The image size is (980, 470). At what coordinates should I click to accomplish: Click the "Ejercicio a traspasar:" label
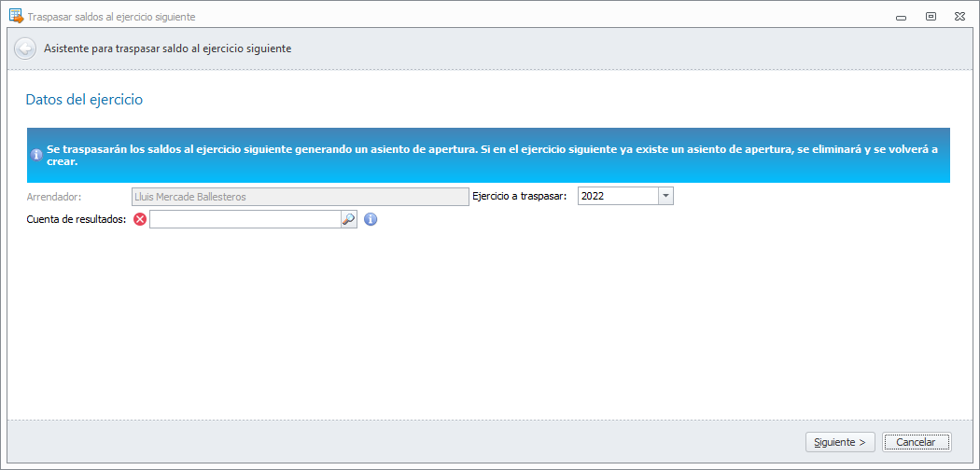click(x=519, y=196)
